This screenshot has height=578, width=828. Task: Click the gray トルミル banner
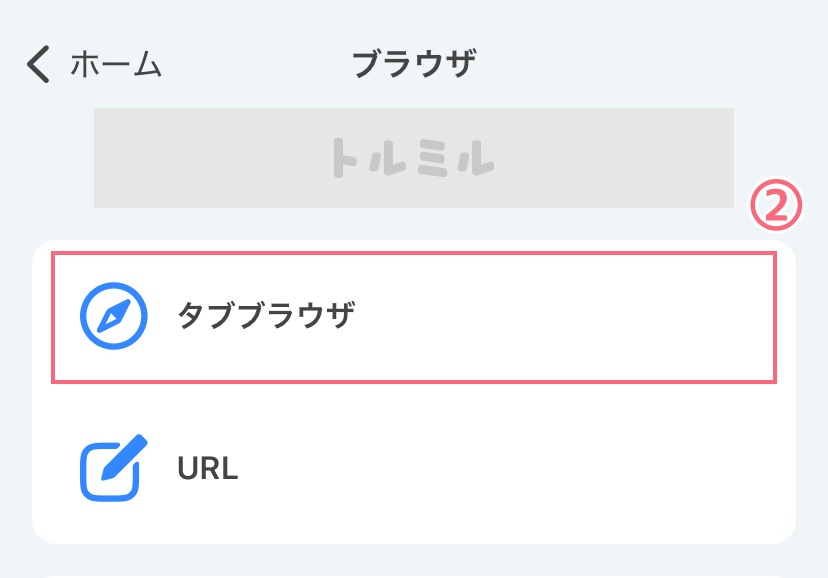[600, 158]
